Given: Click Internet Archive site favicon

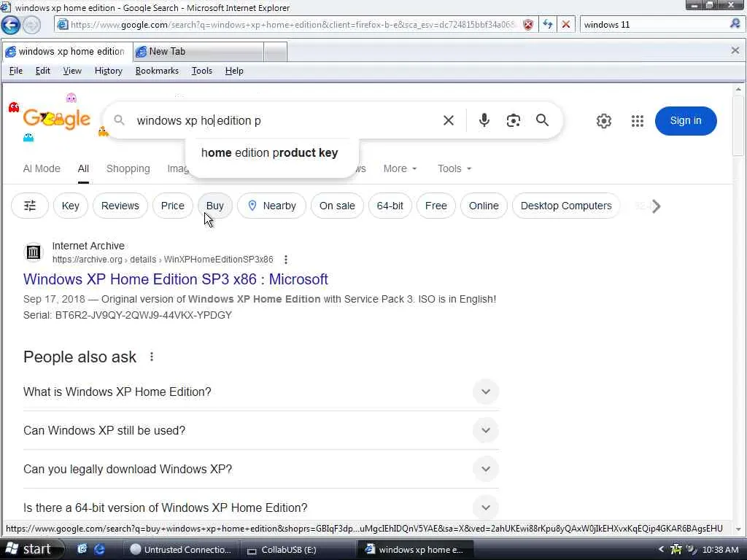Looking at the screenshot, I should [34, 252].
